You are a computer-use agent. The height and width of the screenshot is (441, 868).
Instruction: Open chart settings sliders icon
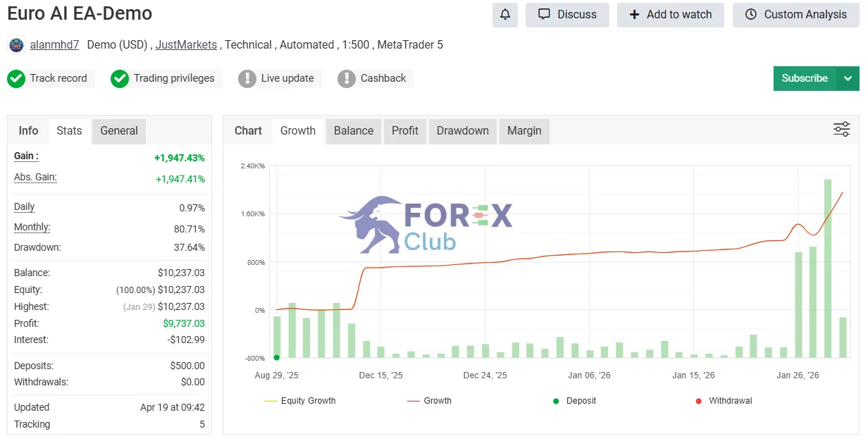(841, 130)
